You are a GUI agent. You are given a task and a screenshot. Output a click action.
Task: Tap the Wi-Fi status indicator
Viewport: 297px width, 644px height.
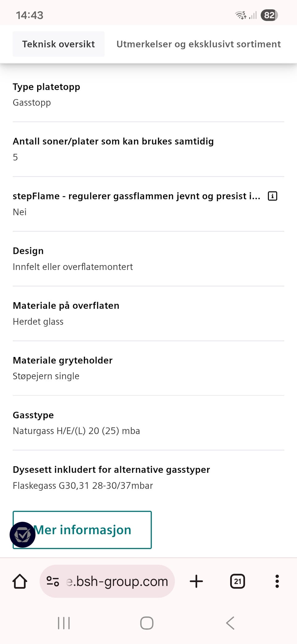coord(241,14)
